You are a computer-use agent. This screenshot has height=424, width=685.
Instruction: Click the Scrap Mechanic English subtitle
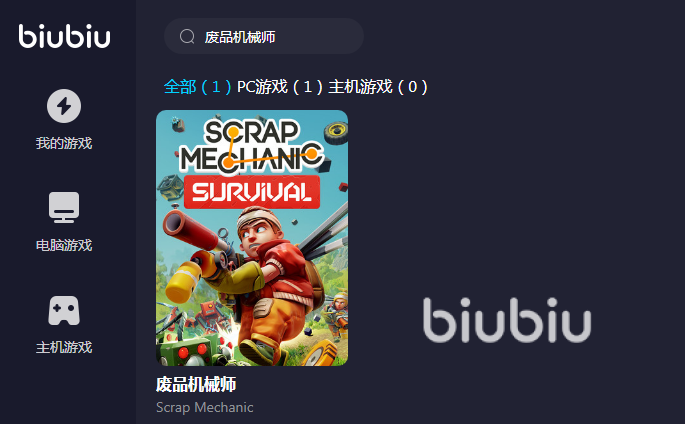point(204,407)
